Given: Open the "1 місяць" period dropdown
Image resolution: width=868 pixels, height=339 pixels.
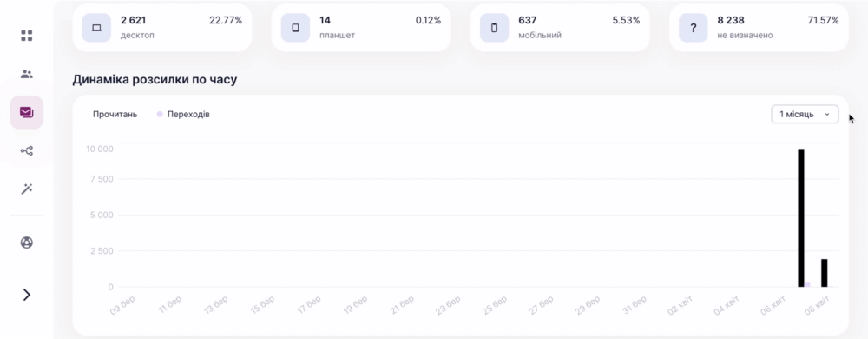Looking at the screenshot, I should [x=805, y=114].
